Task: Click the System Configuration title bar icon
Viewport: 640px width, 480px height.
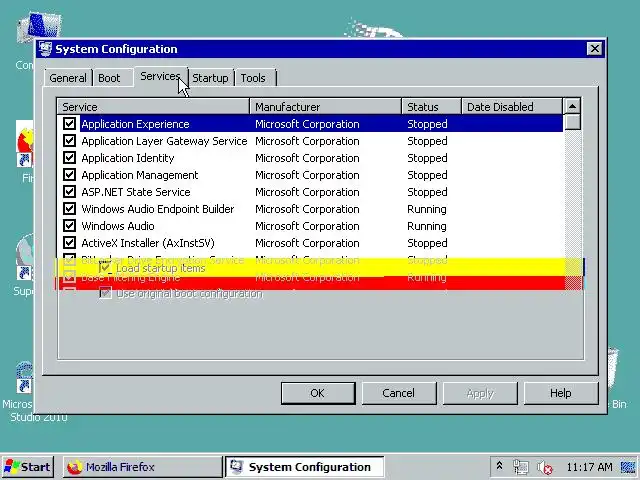Action: [x=45, y=49]
